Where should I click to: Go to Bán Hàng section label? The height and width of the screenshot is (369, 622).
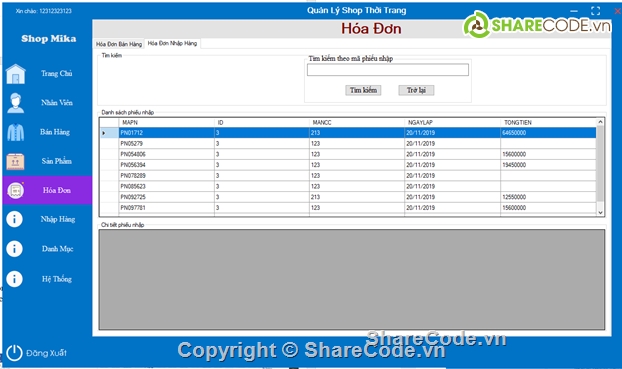[55, 132]
